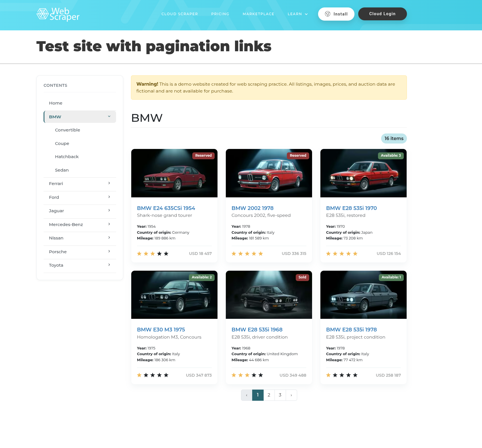Expand the Toyota category chevron

[109, 265]
